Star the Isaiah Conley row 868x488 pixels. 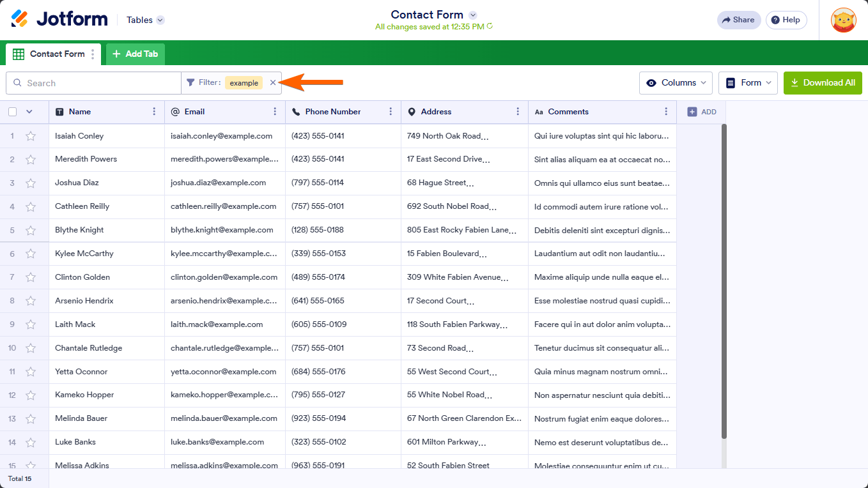click(x=31, y=136)
